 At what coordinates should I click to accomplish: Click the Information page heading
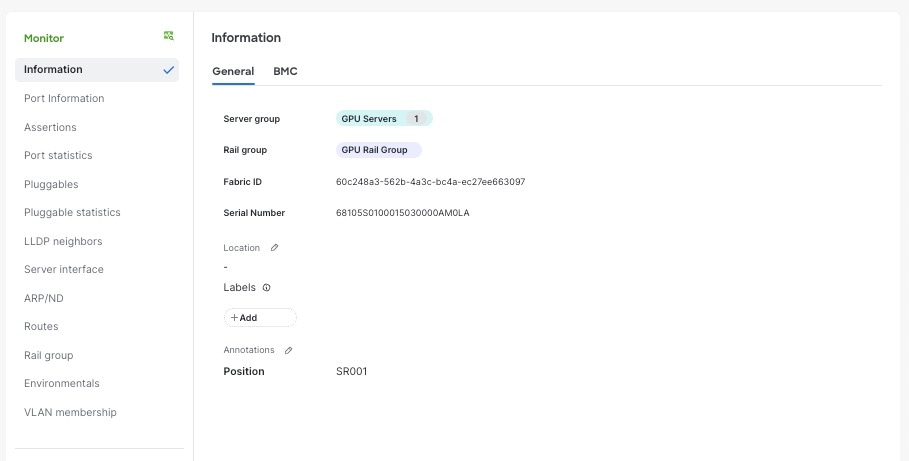(246, 38)
